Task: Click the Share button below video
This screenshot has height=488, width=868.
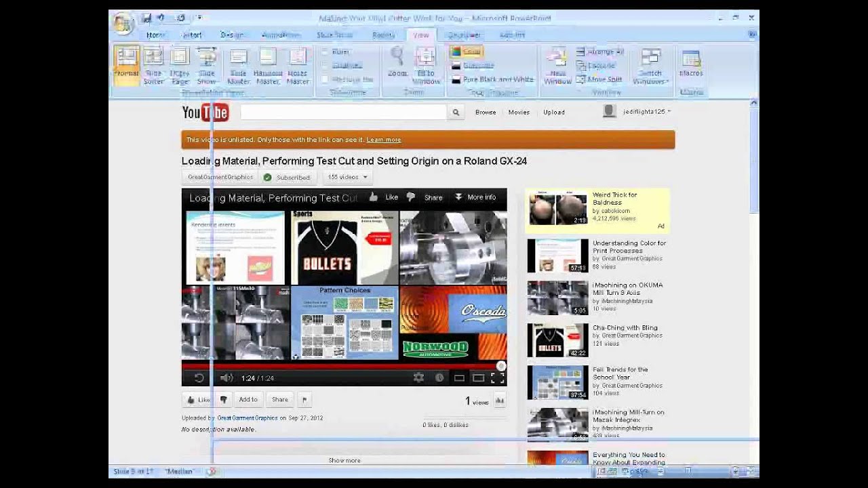Action: [280, 400]
